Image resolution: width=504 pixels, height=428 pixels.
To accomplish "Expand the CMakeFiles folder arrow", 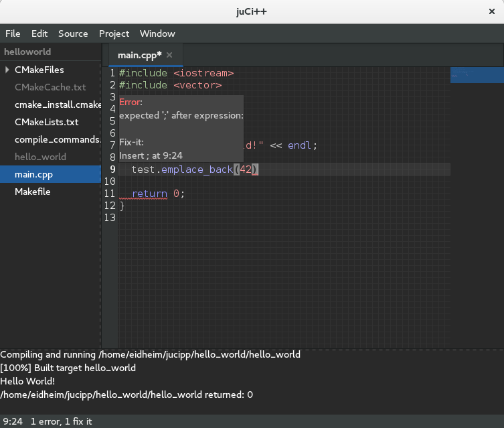I will tap(7, 70).
